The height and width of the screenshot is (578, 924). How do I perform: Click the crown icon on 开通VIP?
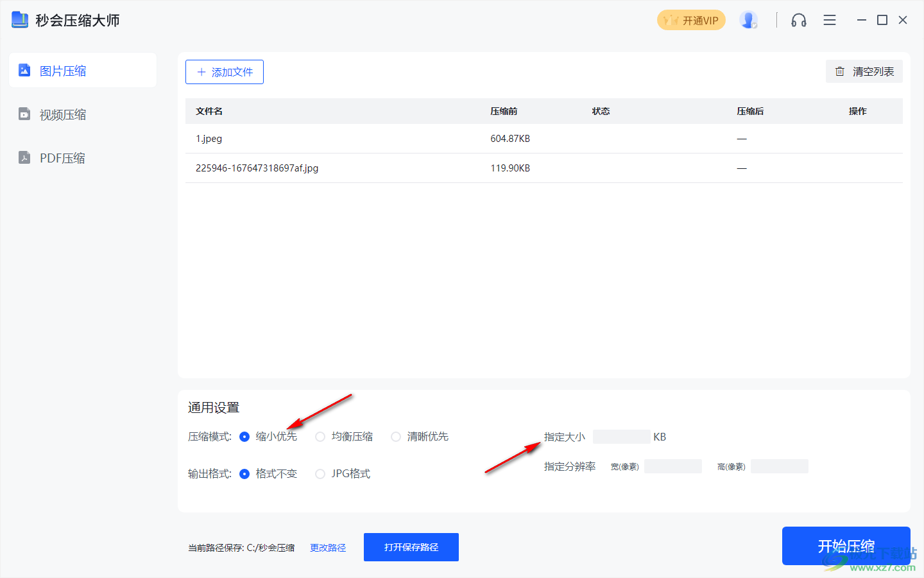[x=671, y=20]
